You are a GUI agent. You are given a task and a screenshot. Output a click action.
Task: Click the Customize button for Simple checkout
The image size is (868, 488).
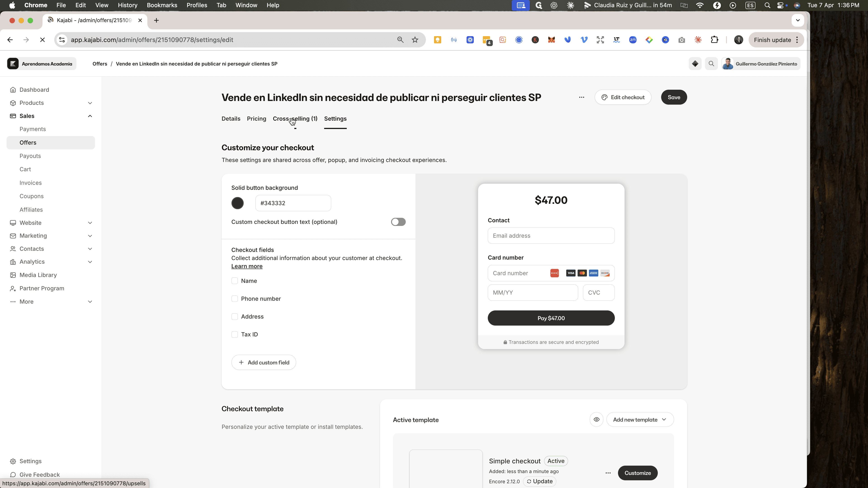pyautogui.click(x=637, y=473)
